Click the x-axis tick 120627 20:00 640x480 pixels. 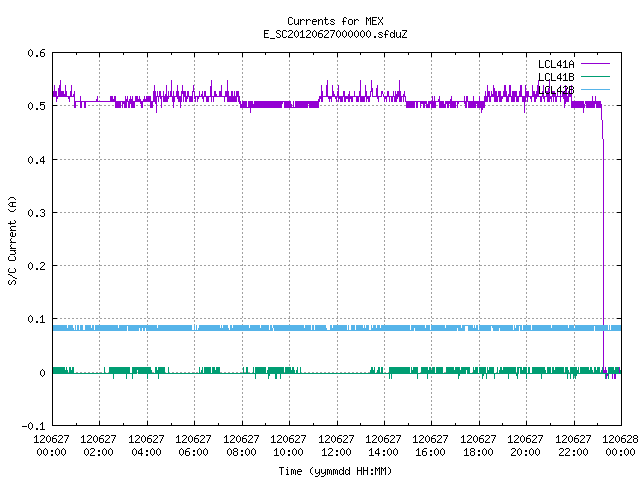[x=526, y=445]
